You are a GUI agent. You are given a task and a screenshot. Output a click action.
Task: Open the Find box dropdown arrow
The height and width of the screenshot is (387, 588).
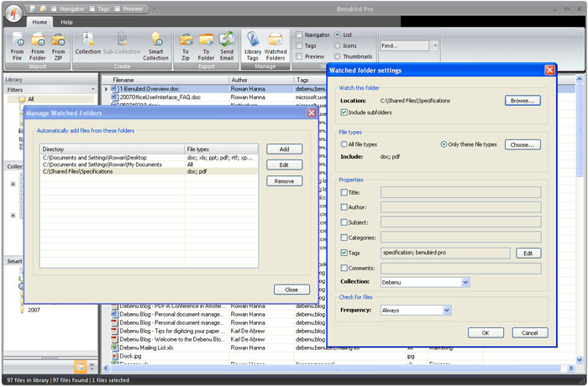(434, 45)
